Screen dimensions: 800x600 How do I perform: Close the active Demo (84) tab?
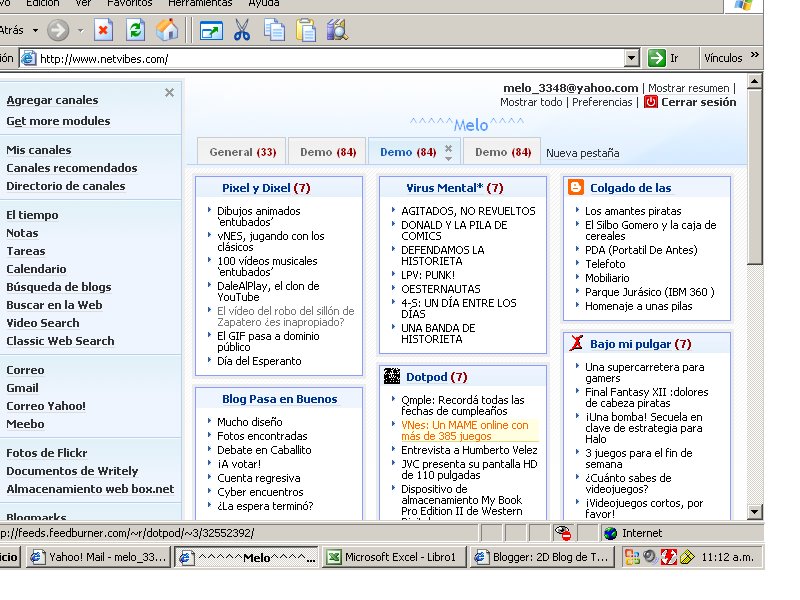pos(448,148)
